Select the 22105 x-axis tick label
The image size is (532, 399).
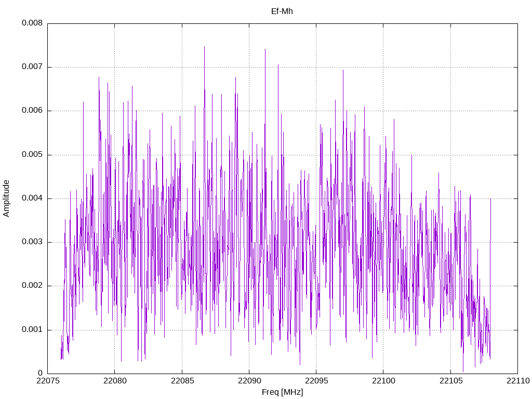point(450,381)
